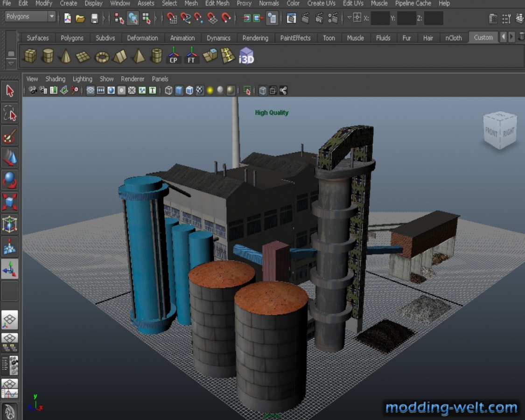Switch to the Rendering shelf tab
This screenshot has width=525, height=420.
(x=255, y=38)
